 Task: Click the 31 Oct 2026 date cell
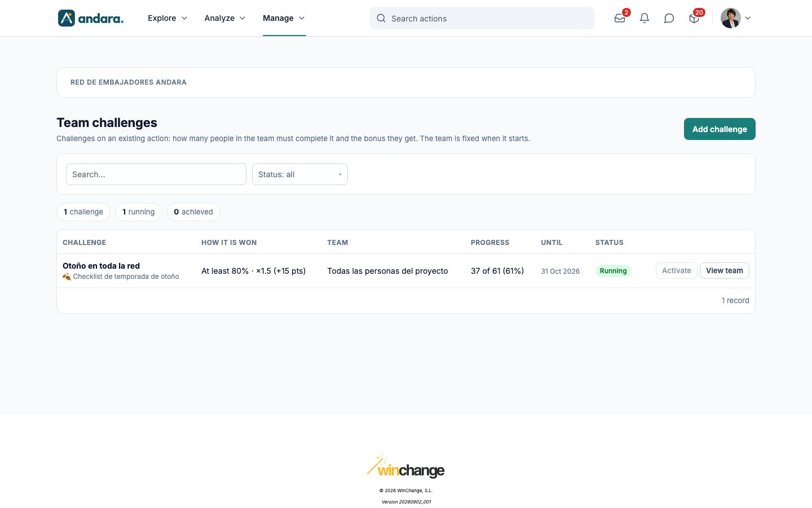(561, 271)
